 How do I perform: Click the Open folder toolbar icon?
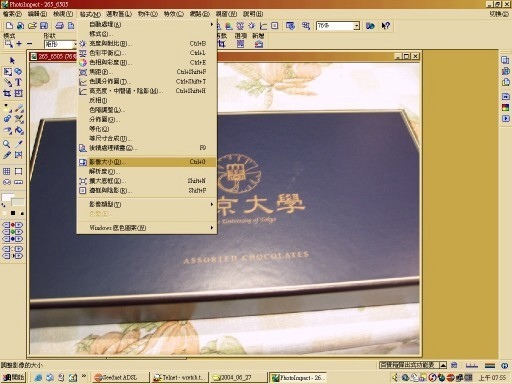tap(32, 26)
